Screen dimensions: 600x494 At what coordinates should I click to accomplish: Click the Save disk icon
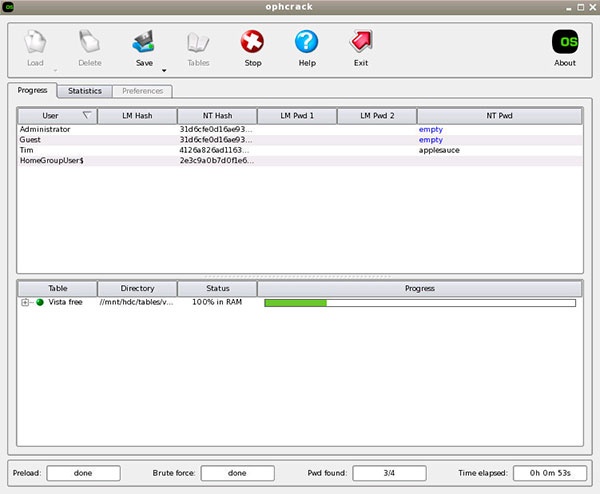pos(144,43)
